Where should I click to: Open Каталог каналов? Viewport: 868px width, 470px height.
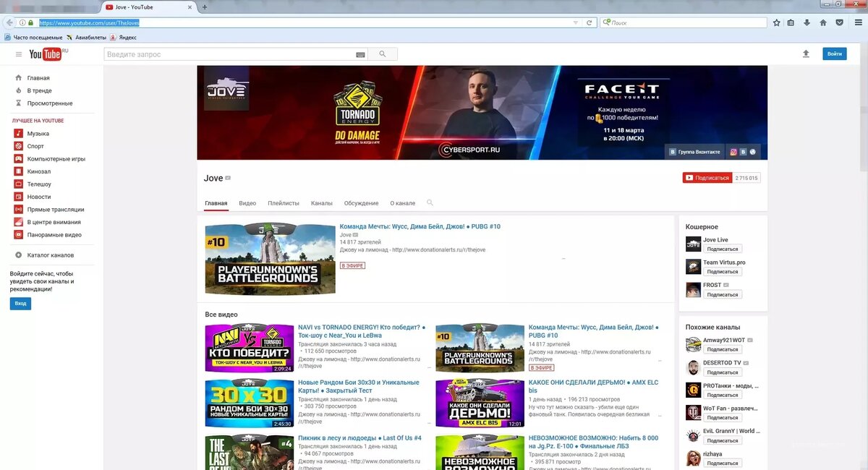[x=51, y=255]
